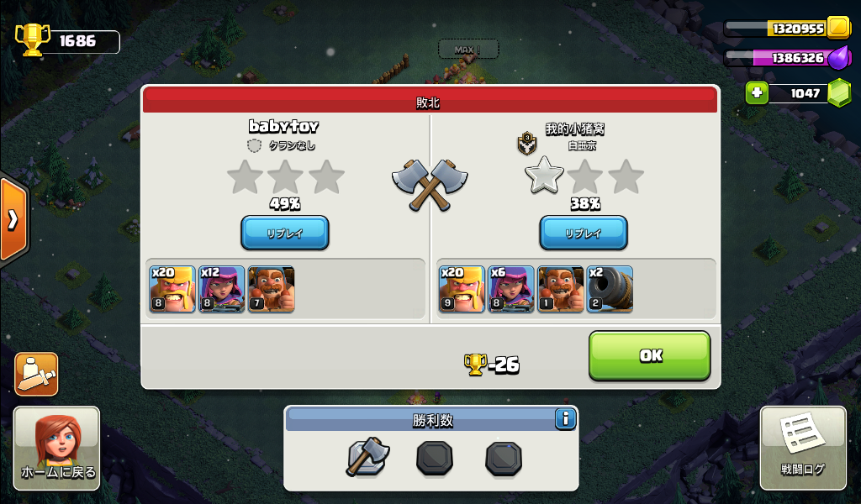Select babytoy's x20 barbarian troop icon
This screenshot has width=861, height=504.
pos(172,289)
